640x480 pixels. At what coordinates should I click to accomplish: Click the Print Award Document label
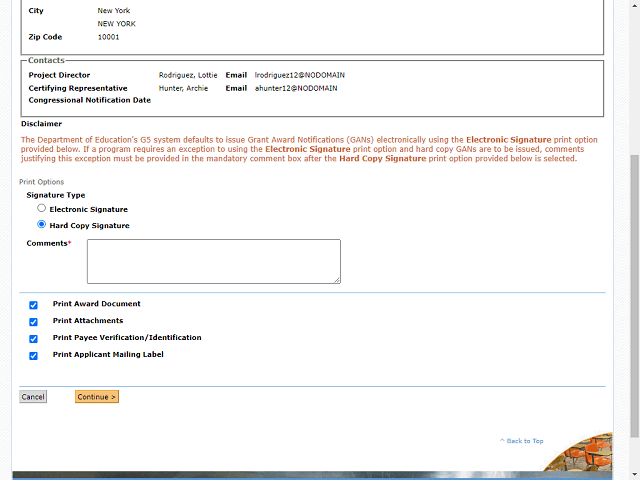point(96,304)
